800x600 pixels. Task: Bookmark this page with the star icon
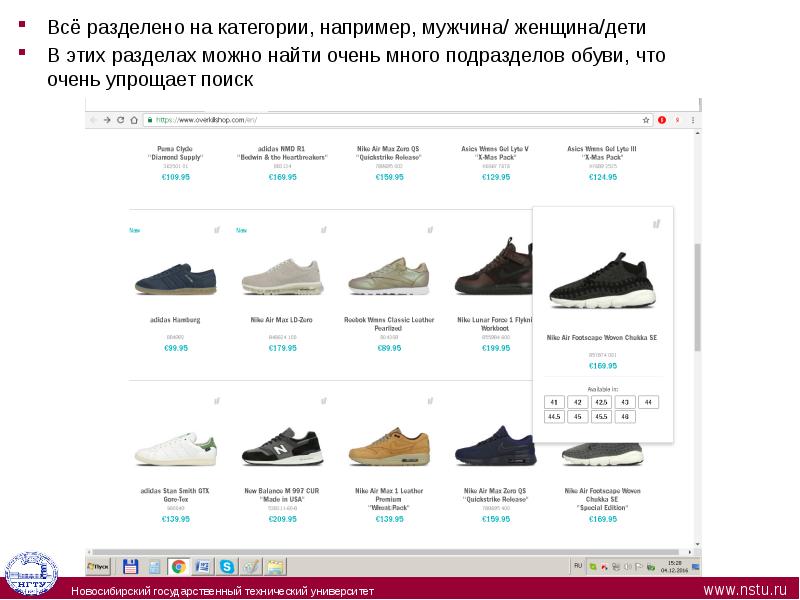pyautogui.click(x=646, y=120)
